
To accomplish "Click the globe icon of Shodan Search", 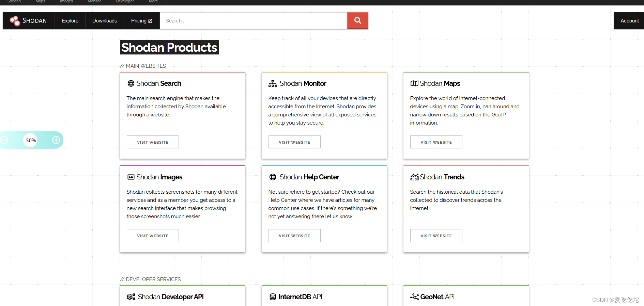I will click(131, 83).
